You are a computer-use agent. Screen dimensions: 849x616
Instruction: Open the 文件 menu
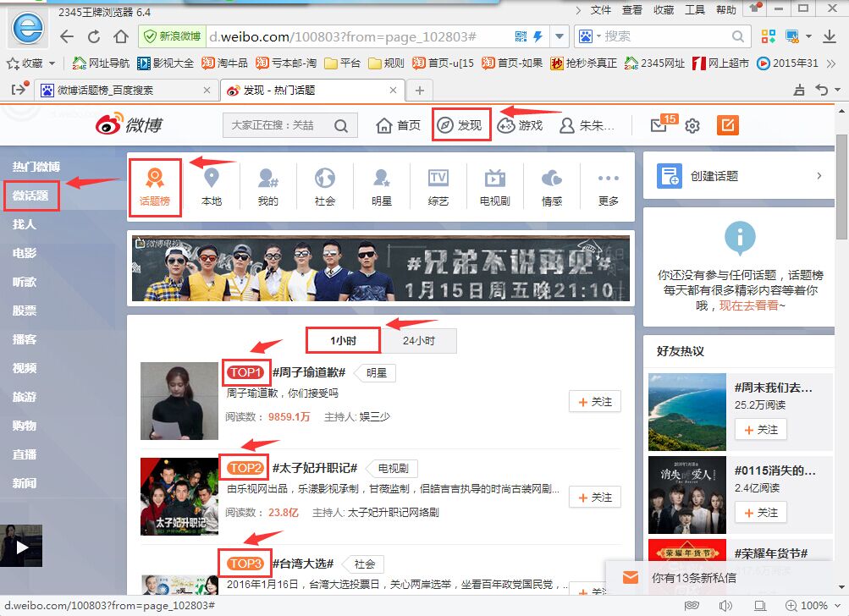[600, 10]
